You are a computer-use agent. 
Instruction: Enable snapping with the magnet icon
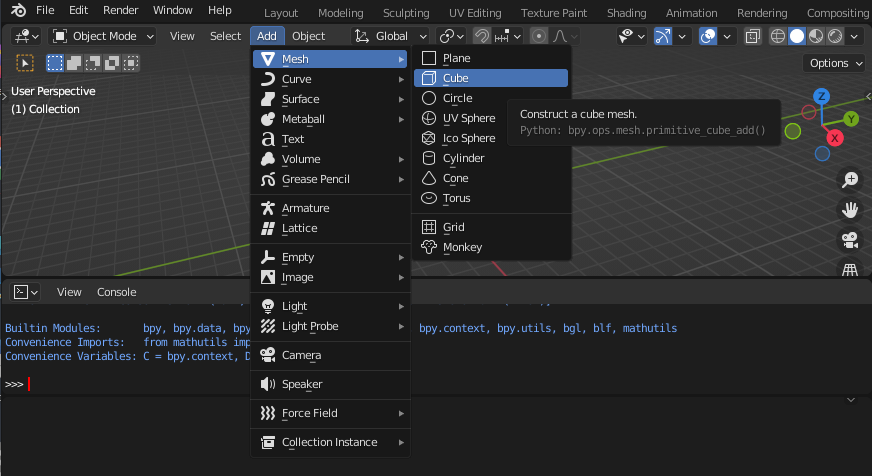tap(482, 36)
